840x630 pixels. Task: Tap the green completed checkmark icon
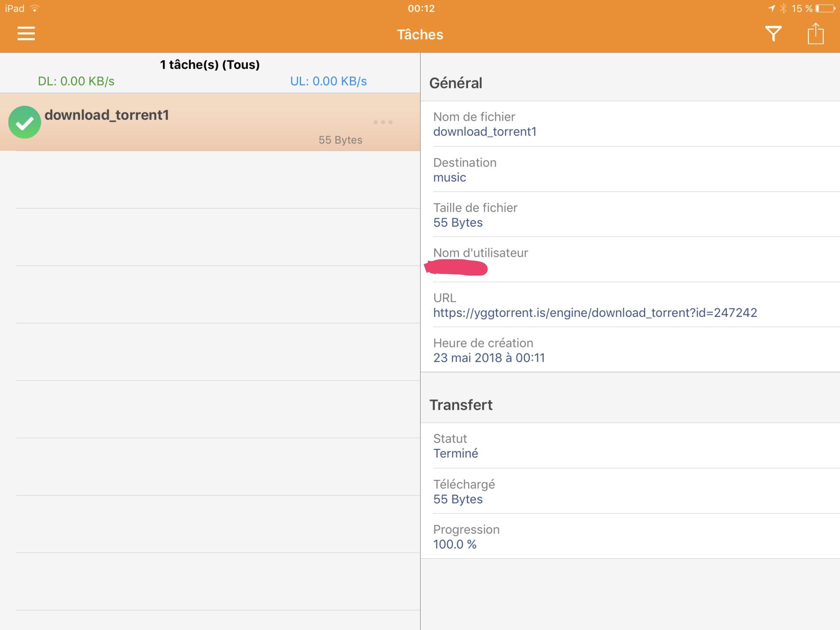click(25, 122)
